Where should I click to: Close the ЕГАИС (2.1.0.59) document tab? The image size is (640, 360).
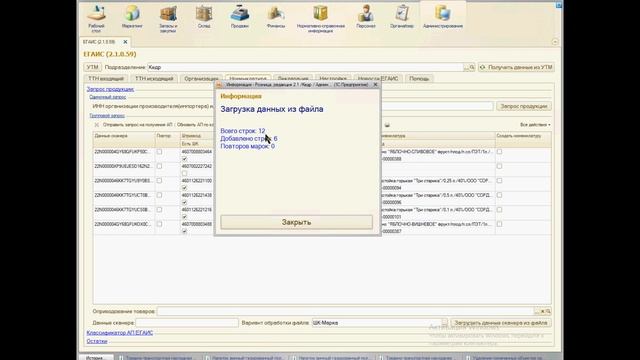(125, 42)
